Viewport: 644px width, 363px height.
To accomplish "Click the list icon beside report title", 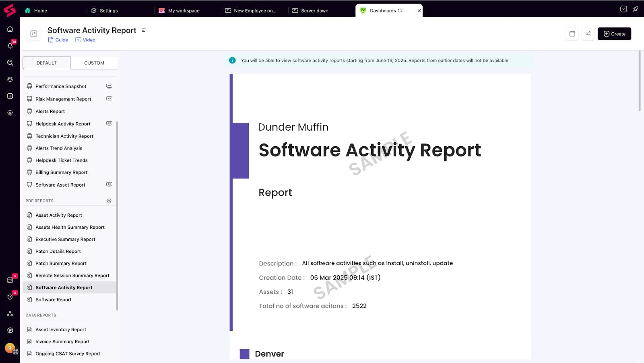I will pos(144,30).
